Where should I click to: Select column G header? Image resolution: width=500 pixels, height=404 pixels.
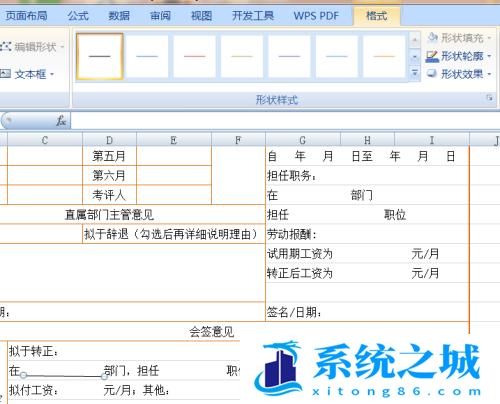pos(303,140)
